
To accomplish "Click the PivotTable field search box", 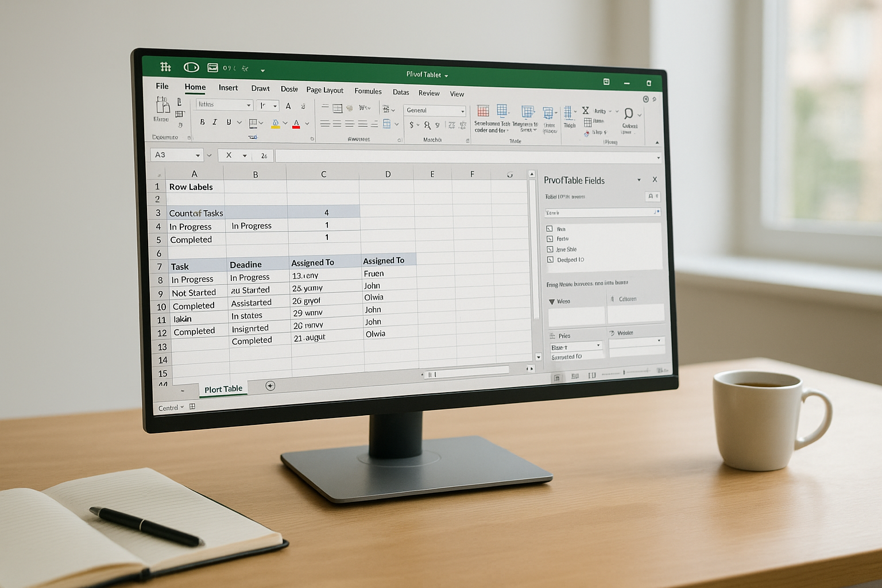I will (x=602, y=212).
